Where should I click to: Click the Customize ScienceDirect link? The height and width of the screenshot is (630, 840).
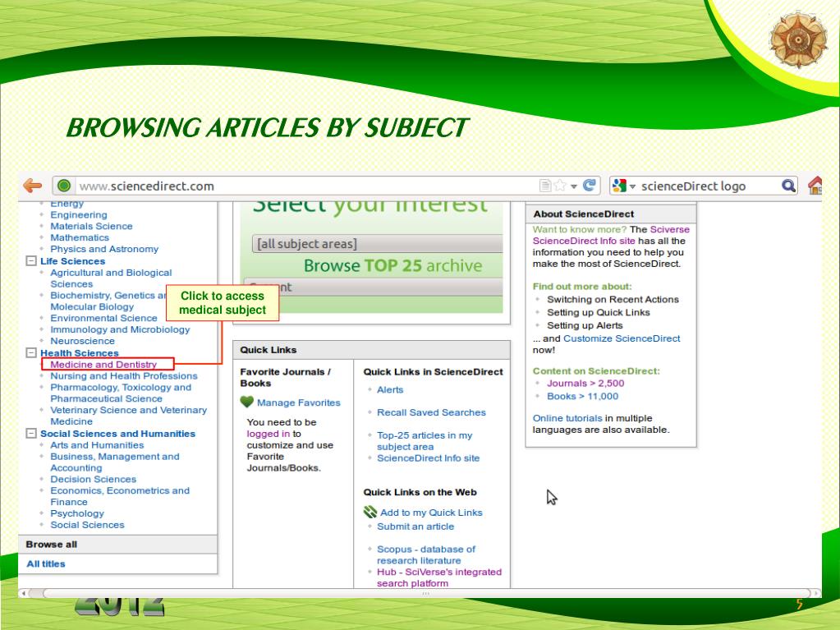622,338
